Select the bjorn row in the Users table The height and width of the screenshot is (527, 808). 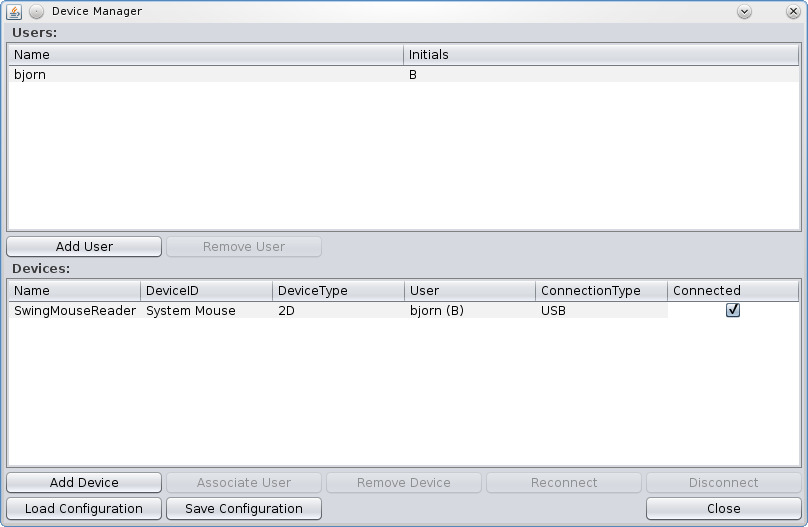point(200,75)
